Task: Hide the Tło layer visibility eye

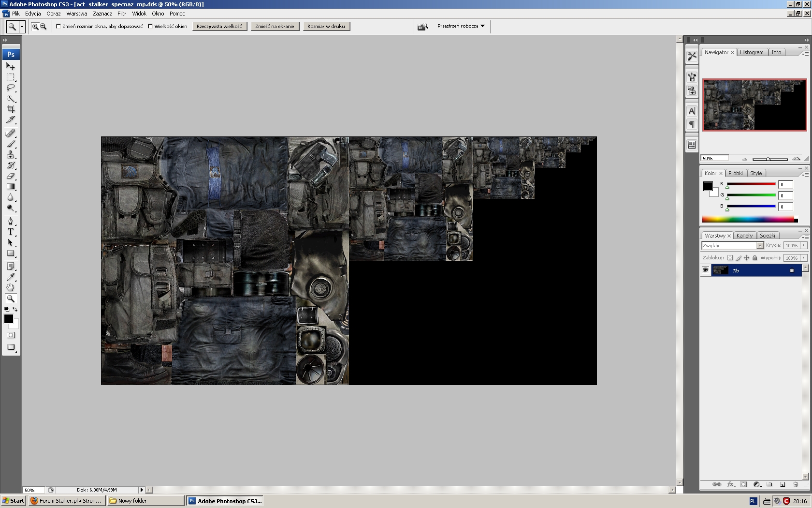Action: (x=705, y=270)
